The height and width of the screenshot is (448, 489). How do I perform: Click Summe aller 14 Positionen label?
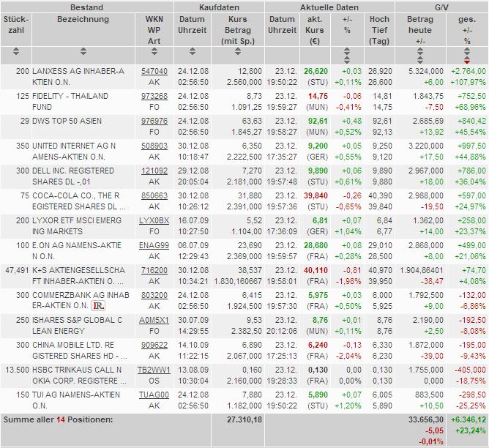point(59,420)
